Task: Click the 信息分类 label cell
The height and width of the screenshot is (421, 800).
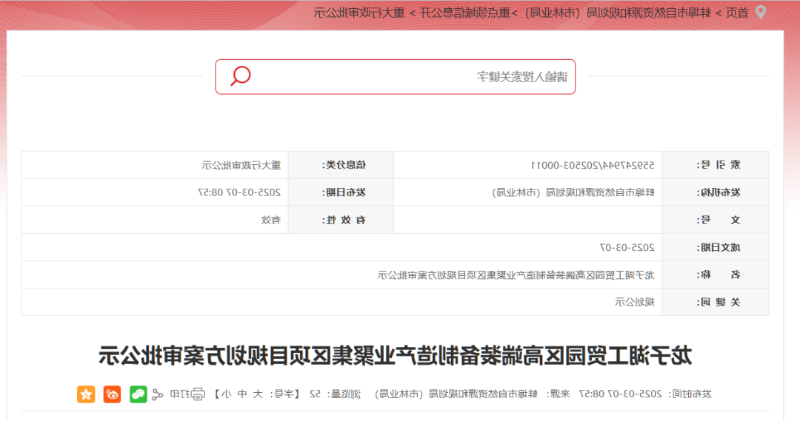Action: [x=341, y=165]
